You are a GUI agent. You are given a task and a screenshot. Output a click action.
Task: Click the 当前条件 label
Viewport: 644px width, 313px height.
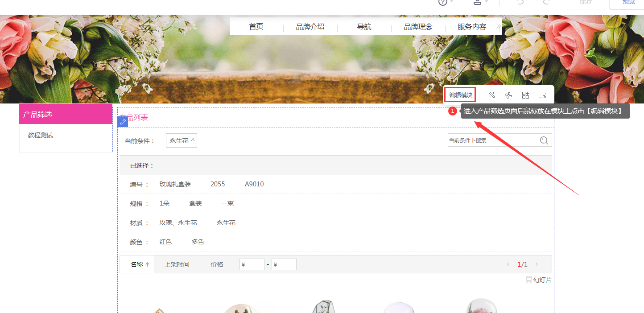[x=140, y=141]
